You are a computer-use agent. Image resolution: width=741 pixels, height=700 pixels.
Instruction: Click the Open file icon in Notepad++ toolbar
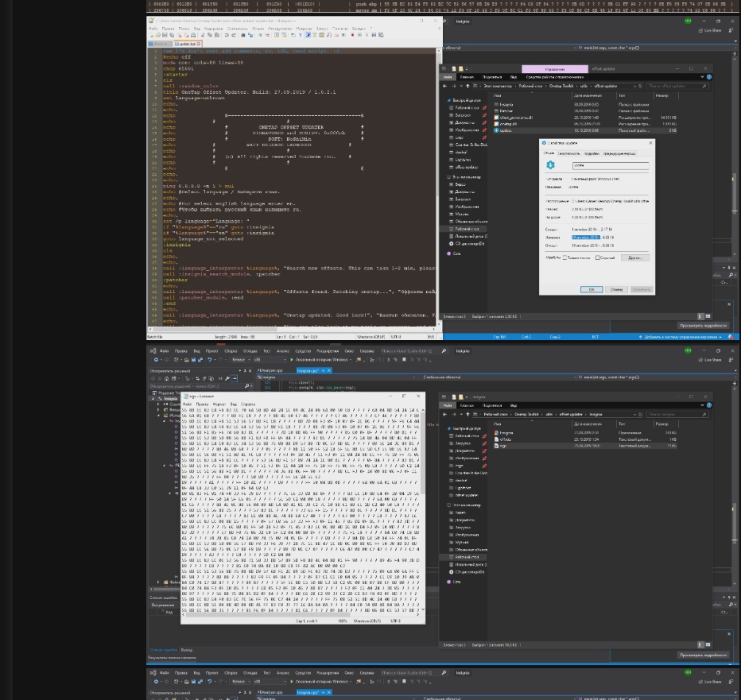(x=158, y=35)
